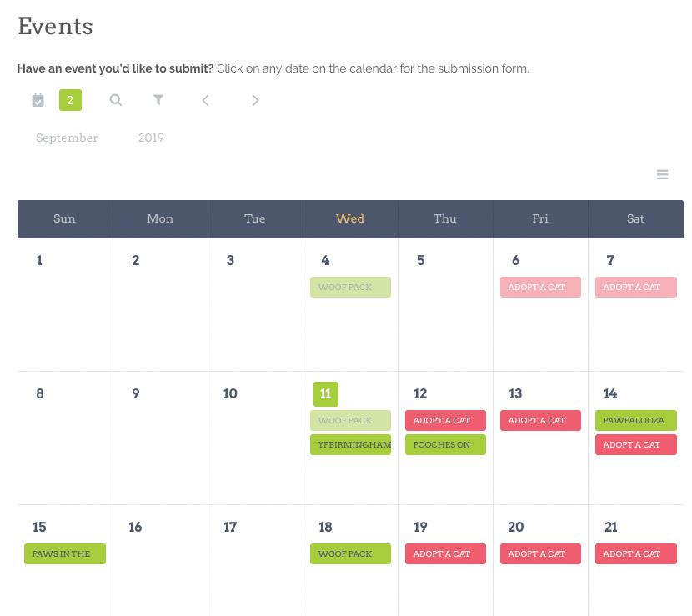692x616 pixels.
Task: Open Adopt A Cat event on the 20th
Action: pyautogui.click(x=540, y=553)
